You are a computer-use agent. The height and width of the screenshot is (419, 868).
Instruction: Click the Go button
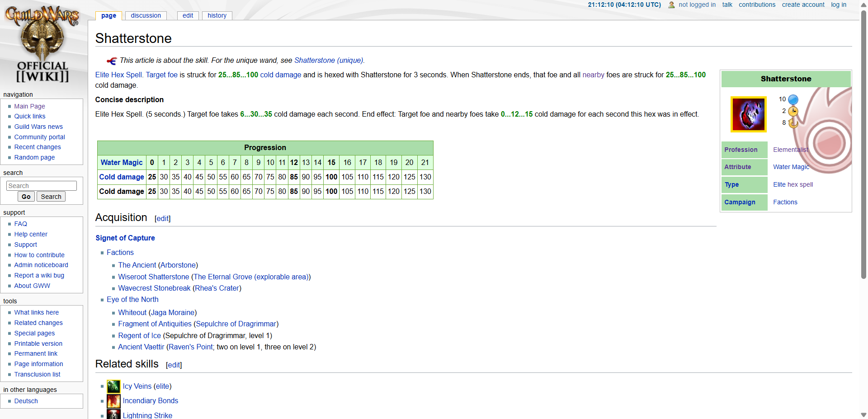tap(26, 197)
